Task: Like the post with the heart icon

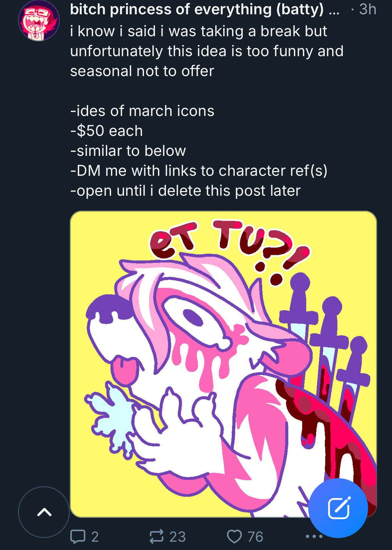Action: pos(234,536)
